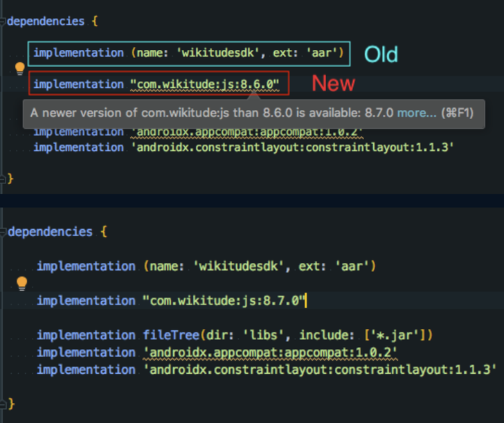The height and width of the screenshot is (423, 504).
Task: Click fold end marker of bottom dependencies block
Action: 3,405
